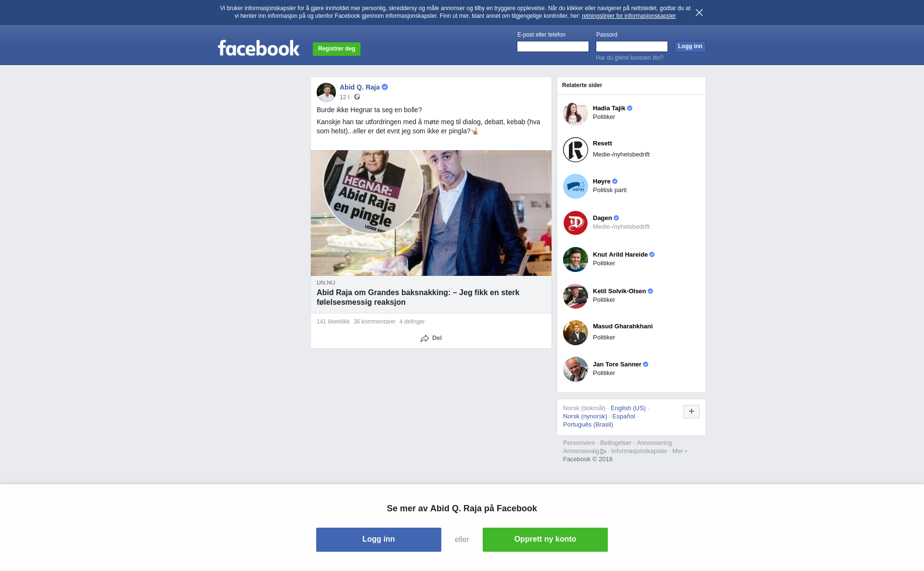The width and height of the screenshot is (924, 571).
Task: Open the DN.NO article headline
Action: pos(418,298)
